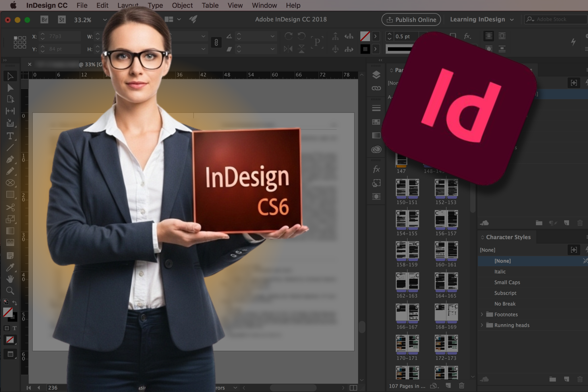Screen dimensions: 588x392
Task: Open the Links panel icon
Action: coord(376,88)
